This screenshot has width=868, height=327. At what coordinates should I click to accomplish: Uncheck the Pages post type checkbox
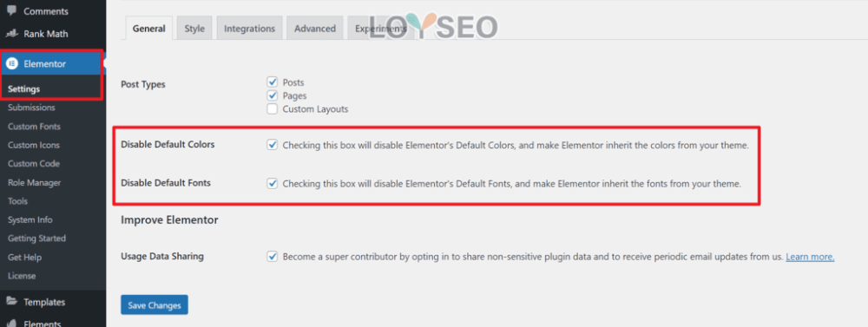(272, 95)
